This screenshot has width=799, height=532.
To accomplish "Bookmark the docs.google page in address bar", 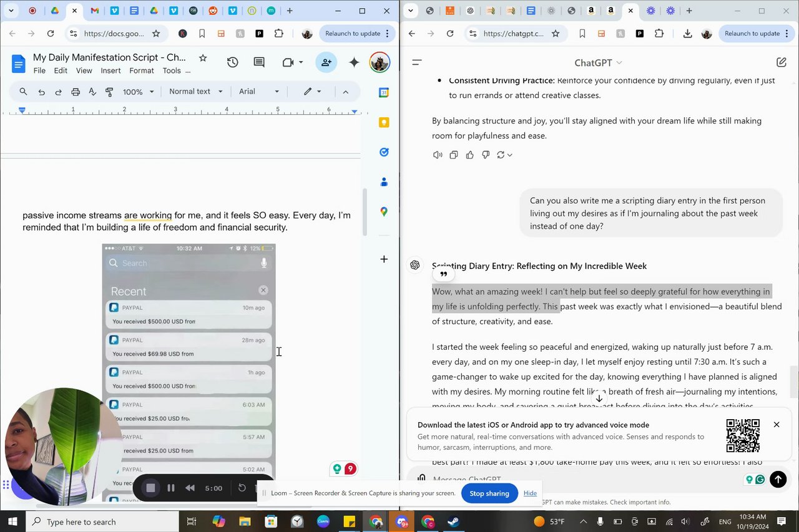I will tap(156, 34).
